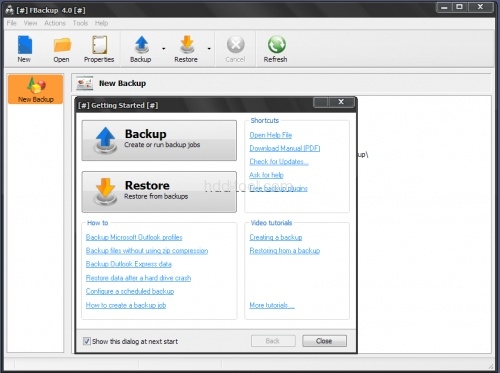Open the Help menu
Screen dimensions: 500x373
pos(101,23)
